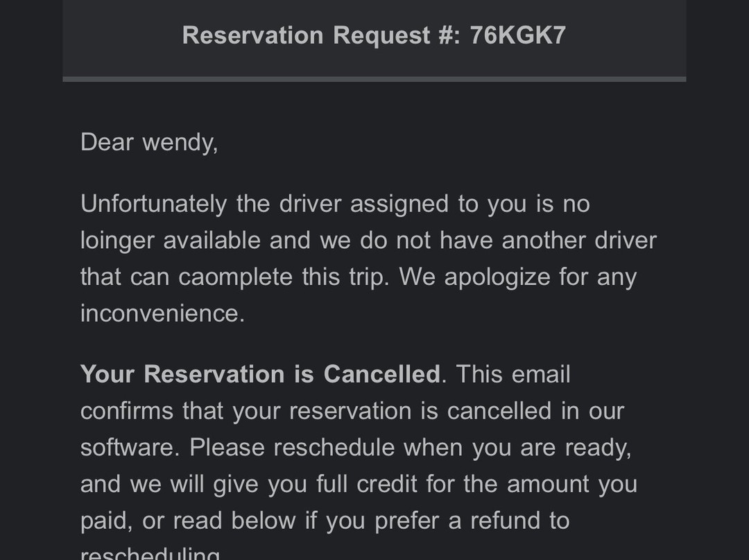The width and height of the screenshot is (749, 560).
Task: Click the reservation code 76KGK7
Action: [x=517, y=35]
